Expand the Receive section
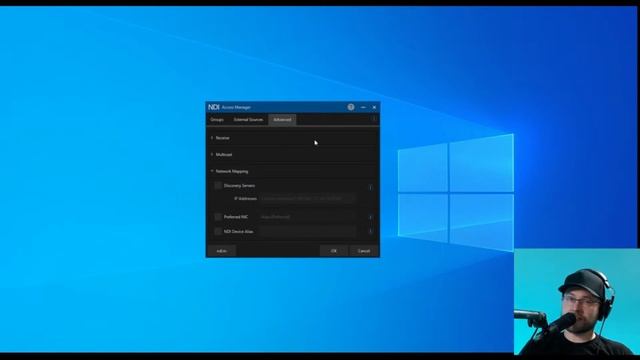The height and width of the screenshot is (360, 640). (x=292, y=138)
